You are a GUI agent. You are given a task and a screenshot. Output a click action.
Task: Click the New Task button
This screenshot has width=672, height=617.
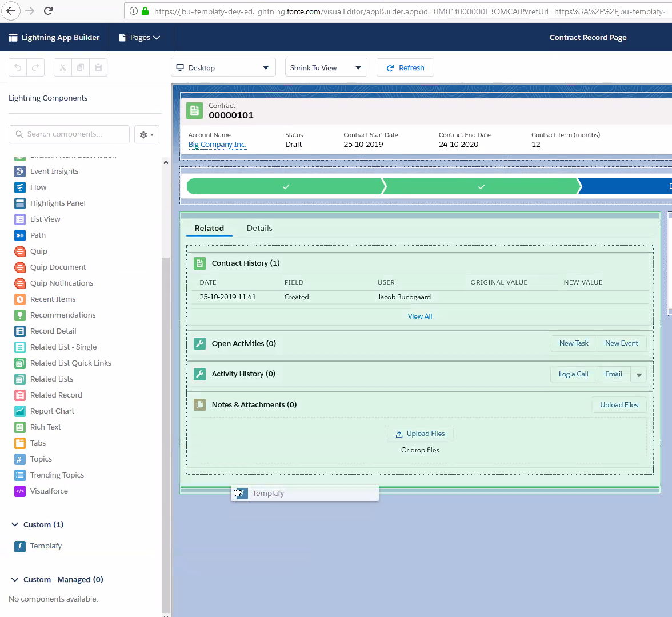point(574,344)
